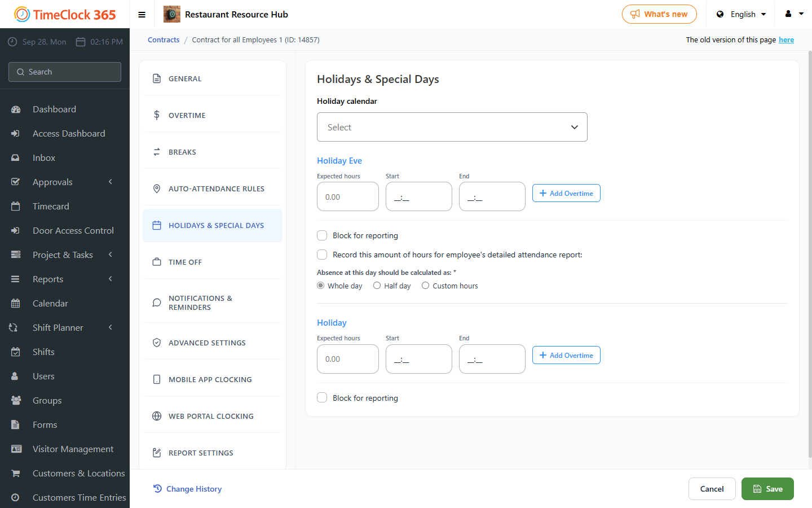Viewport: 812px width, 508px height.
Task: Expand the Project & Tasks submenu chevron
Action: (x=111, y=255)
